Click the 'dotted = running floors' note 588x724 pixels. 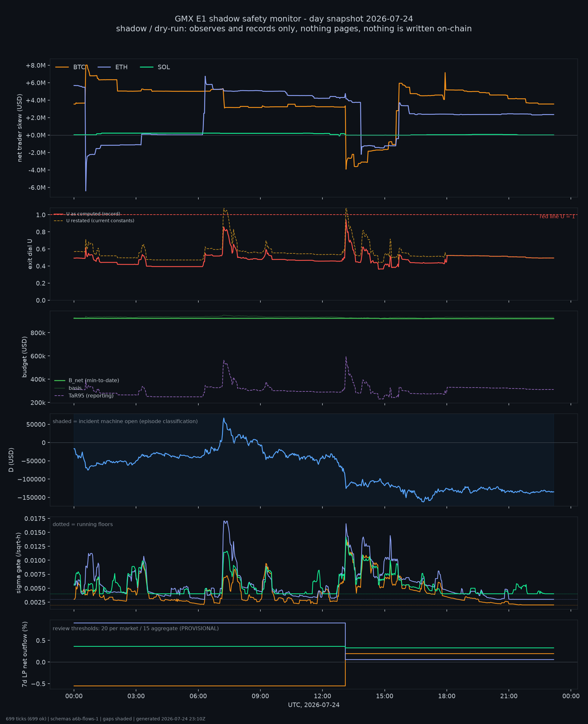point(83,525)
